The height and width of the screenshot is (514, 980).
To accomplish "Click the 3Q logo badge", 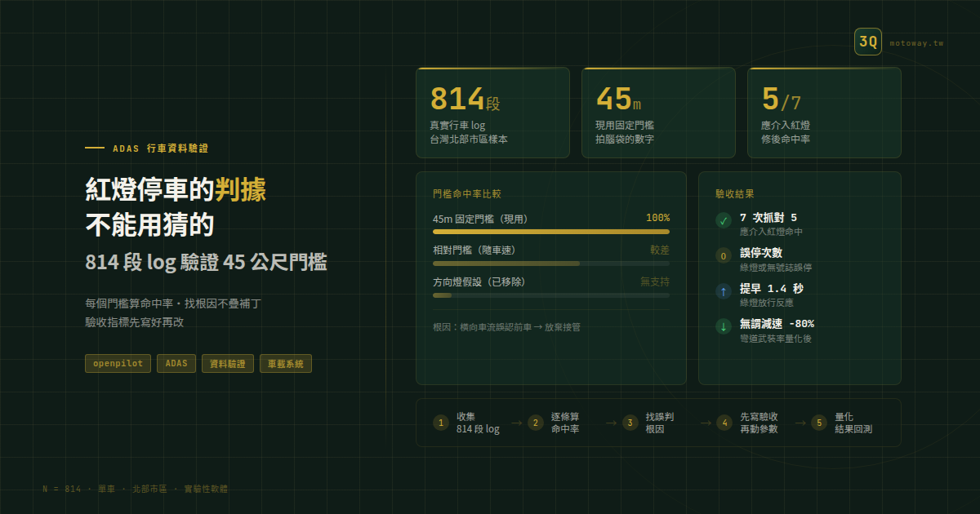I will point(868,42).
